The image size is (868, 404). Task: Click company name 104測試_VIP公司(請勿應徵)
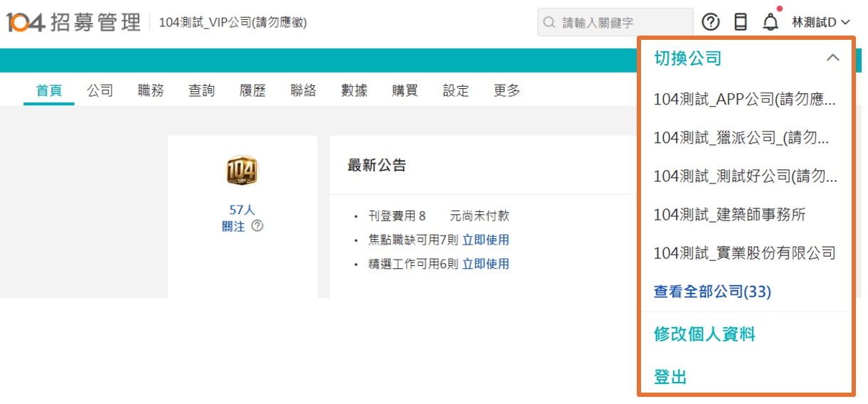coord(233,23)
